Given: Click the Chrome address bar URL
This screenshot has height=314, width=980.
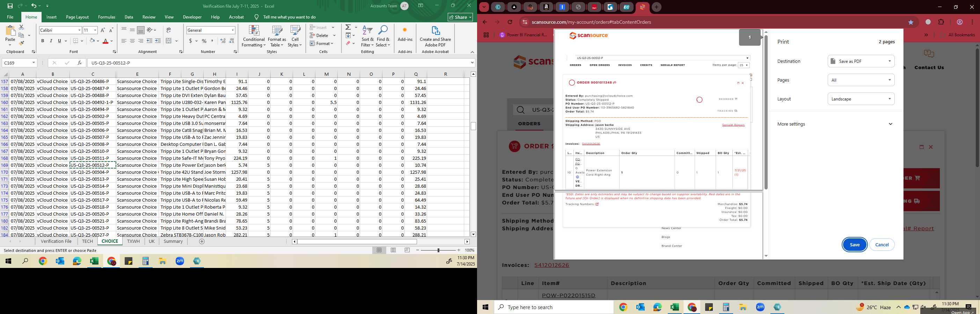Looking at the screenshot, I should [591, 22].
